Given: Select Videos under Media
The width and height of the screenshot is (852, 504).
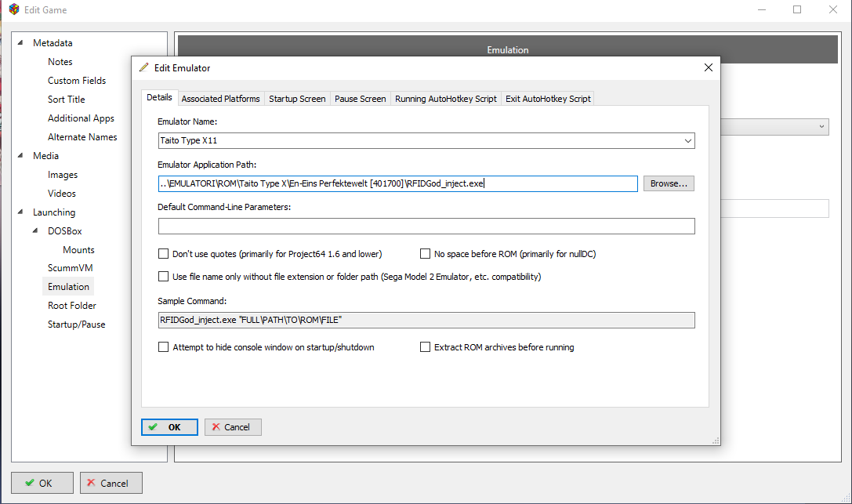Looking at the screenshot, I should click(x=61, y=194).
